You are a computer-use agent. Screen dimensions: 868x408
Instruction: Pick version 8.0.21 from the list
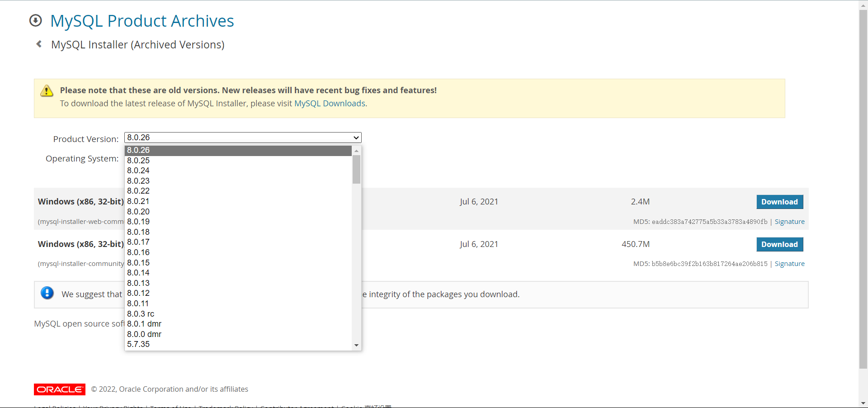click(x=238, y=201)
